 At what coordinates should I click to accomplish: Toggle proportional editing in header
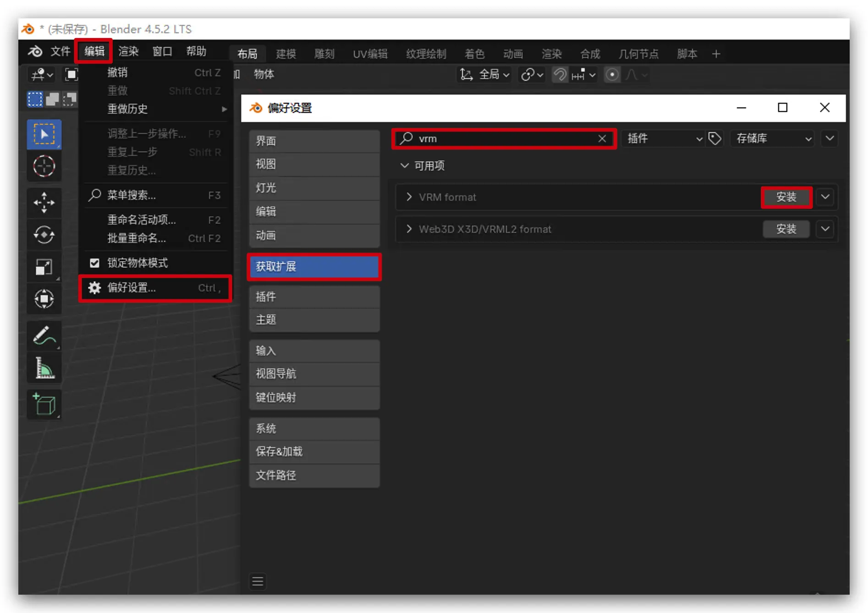tap(612, 74)
